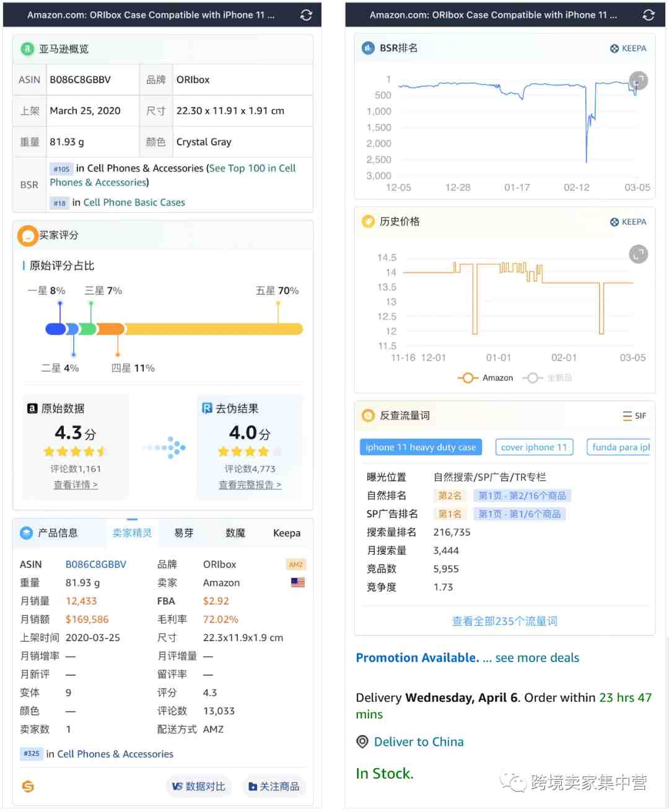Select the 'iphone 11 heavy duty case' keyword tab
The height and width of the screenshot is (812, 669).
[421, 447]
